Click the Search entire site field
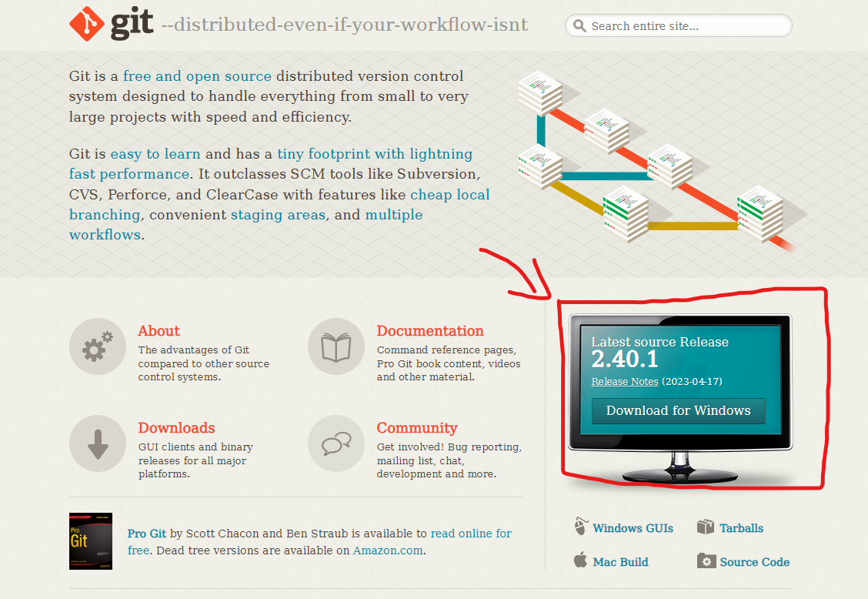The width and height of the screenshot is (868, 599). pos(678,26)
